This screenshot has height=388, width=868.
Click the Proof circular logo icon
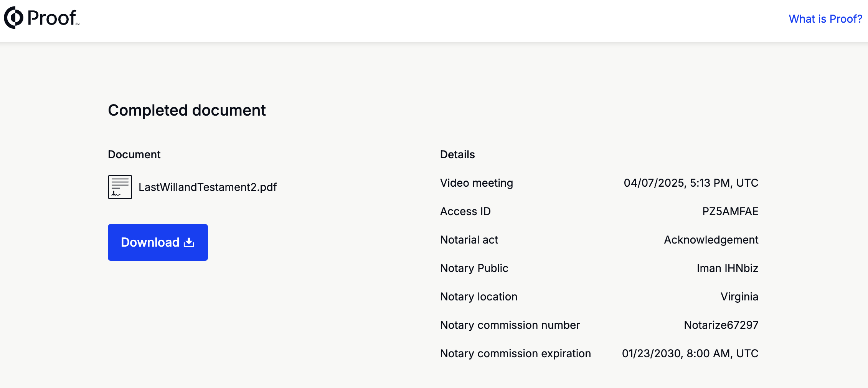click(x=14, y=18)
